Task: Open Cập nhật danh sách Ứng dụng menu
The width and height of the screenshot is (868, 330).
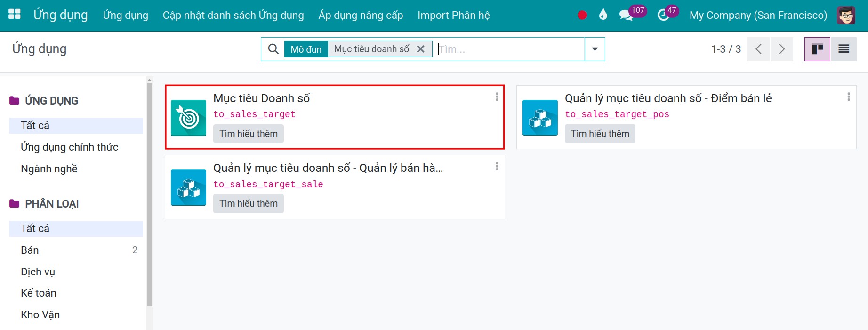Action: tap(233, 15)
